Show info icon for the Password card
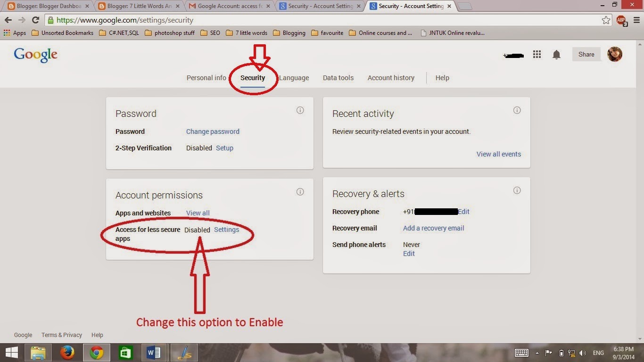This screenshot has height=362, width=644. 300,110
